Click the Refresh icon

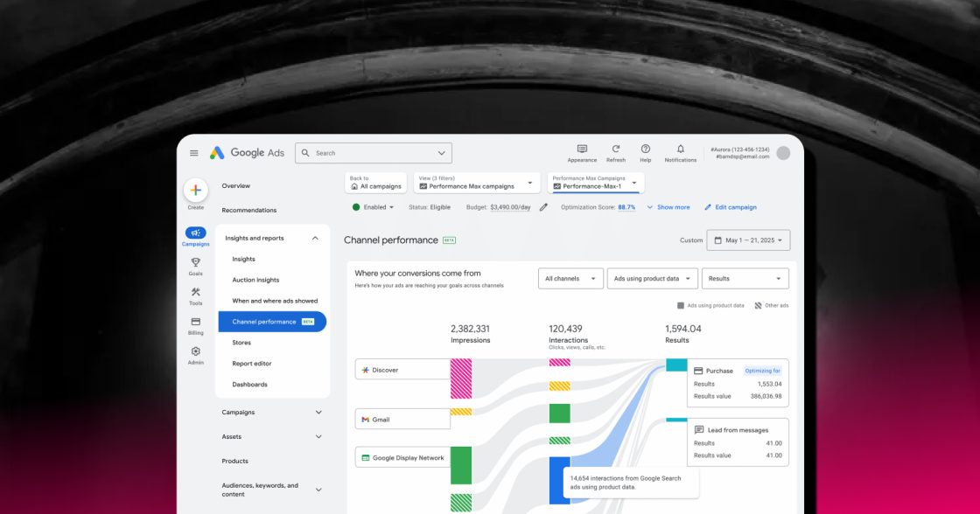pos(616,149)
